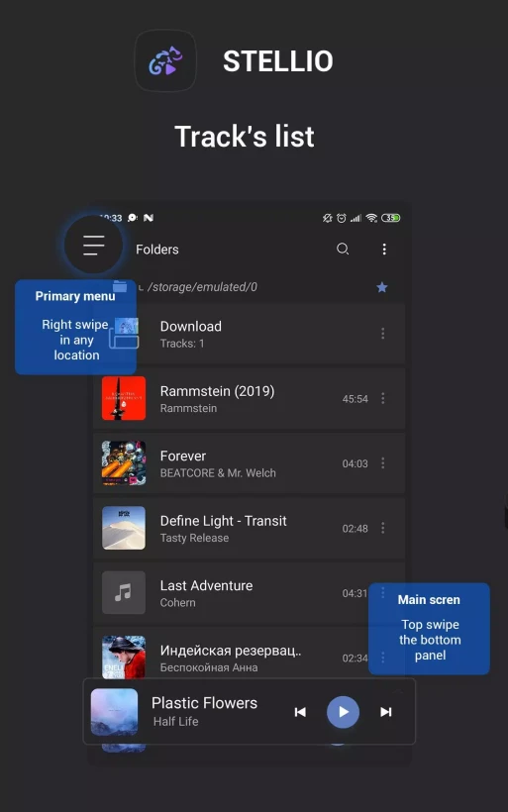
Task: Open Plastic Flowers now-playing artwork
Action: tap(115, 712)
